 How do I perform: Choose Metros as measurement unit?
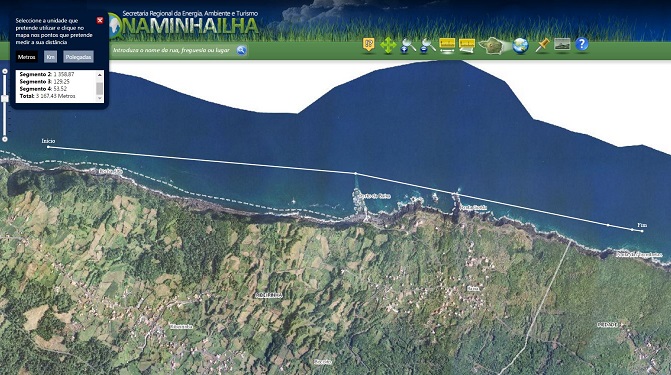click(x=27, y=57)
